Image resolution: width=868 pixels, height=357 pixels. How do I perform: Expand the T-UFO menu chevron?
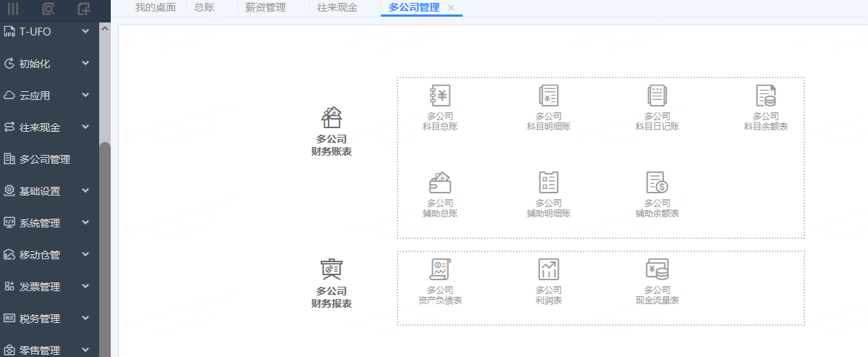click(85, 32)
